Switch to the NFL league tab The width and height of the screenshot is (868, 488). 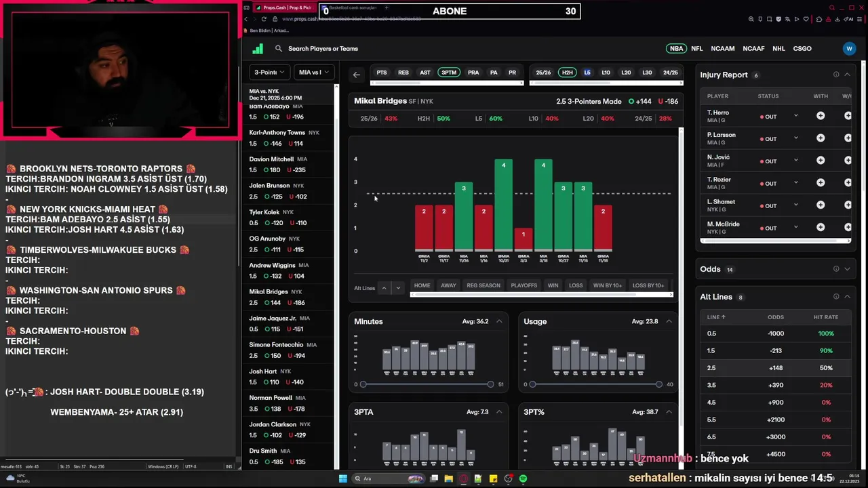point(697,49)
